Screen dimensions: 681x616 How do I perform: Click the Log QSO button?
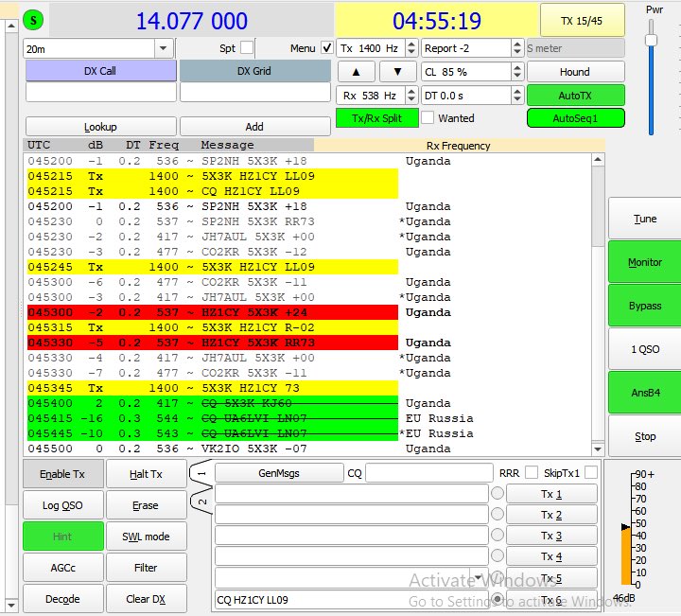[x=63, y=504]
